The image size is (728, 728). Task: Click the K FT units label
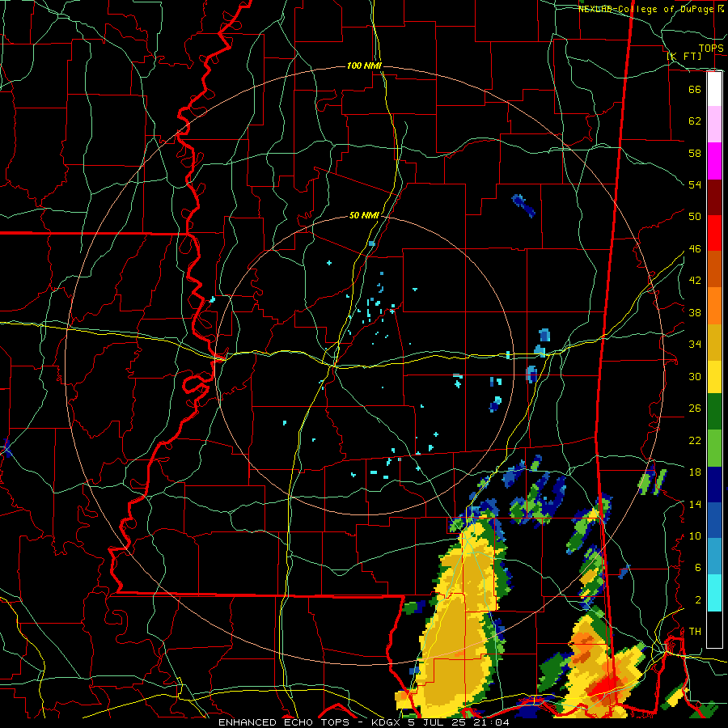(684, 56)
